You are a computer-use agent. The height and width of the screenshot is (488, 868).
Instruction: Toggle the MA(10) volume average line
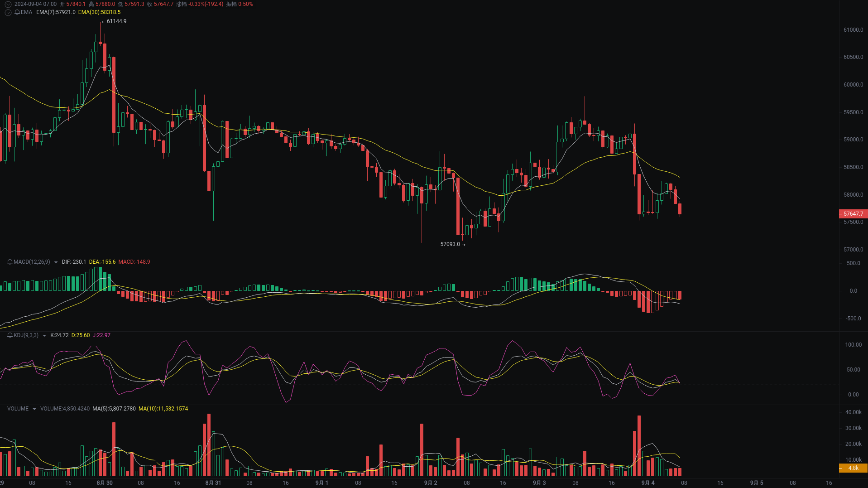tap(163, 408)
